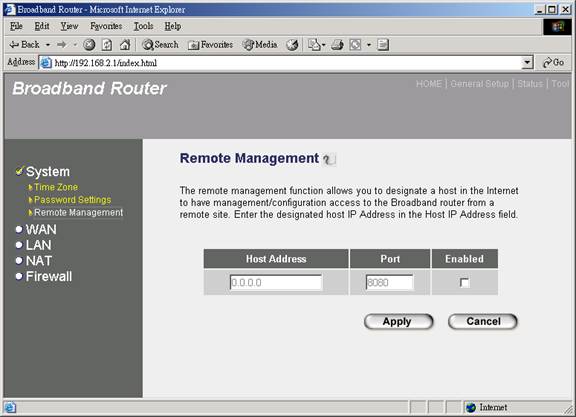Click the Refresh page icon
The image size is (576, 417).
pos(107,45)
